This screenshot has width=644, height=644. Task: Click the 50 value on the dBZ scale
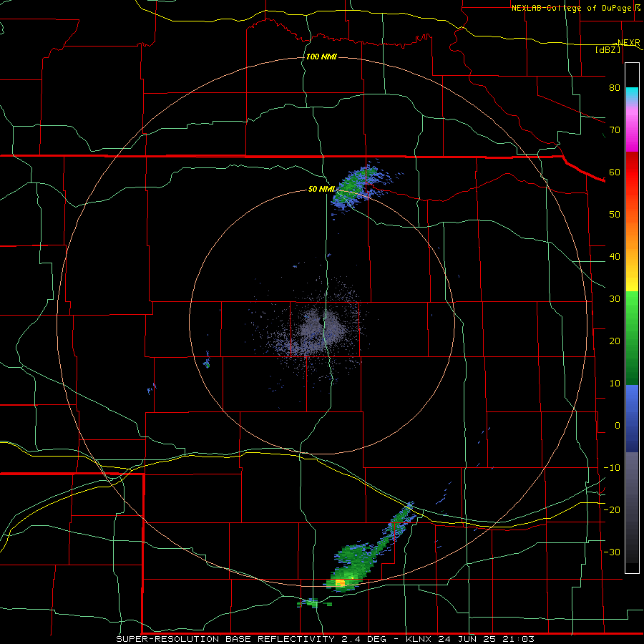tap(615, 215)
